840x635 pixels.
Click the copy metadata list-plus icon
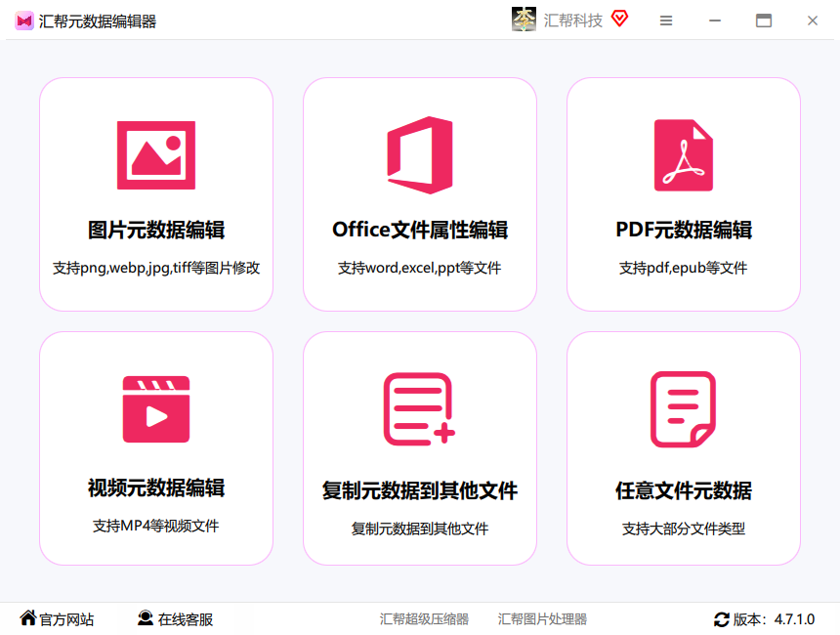(419, 409)
